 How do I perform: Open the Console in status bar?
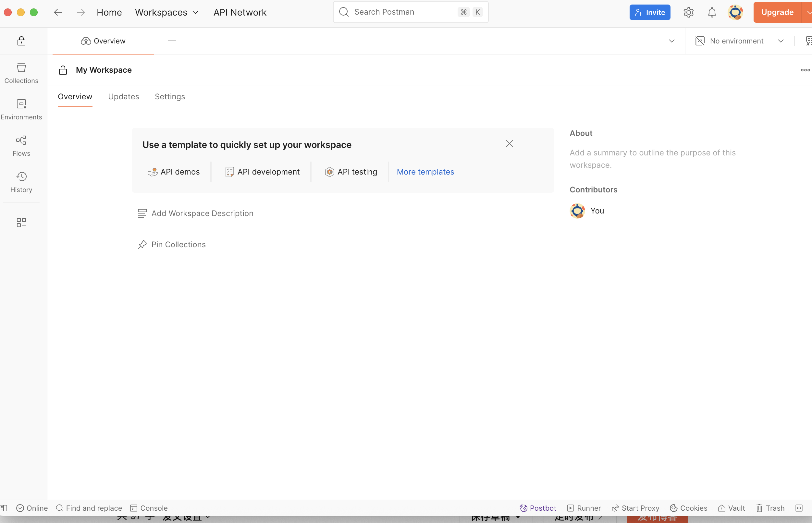point(149,508)
